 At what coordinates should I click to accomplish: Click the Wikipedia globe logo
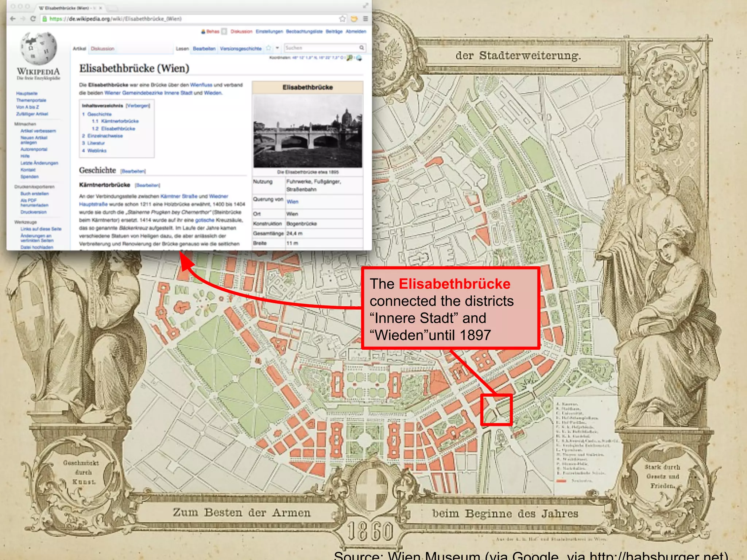(38, 48)
